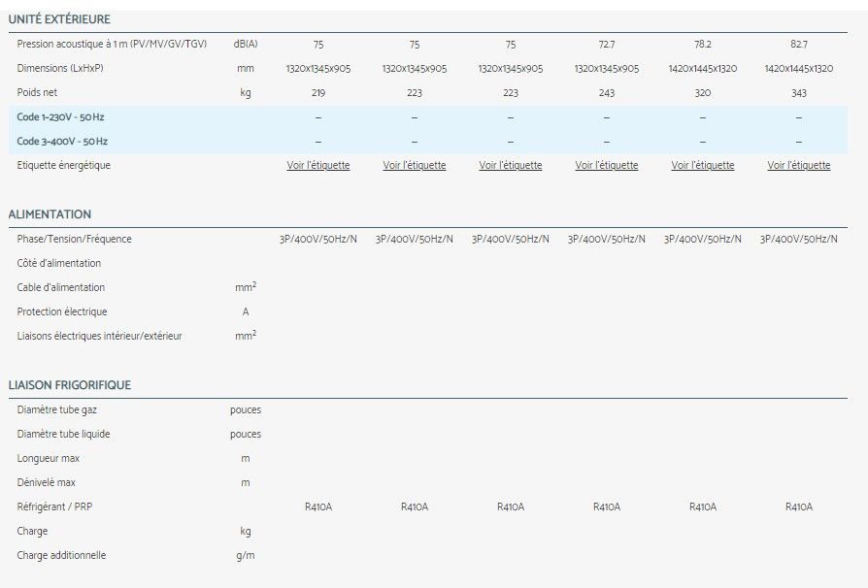The image size is (868, 588).
Task: Click the LIAISON FRIGORIFIQUE section heading
Action: (x=69, y=385)
